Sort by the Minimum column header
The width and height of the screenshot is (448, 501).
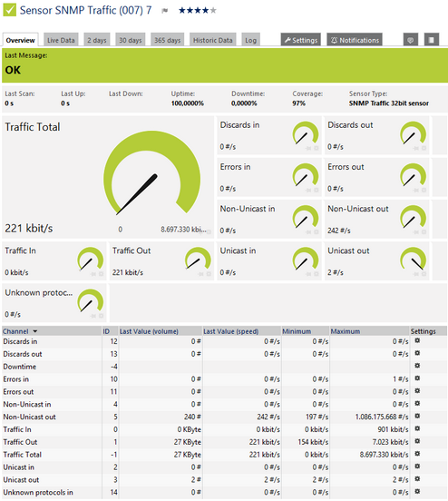point(297,331)
